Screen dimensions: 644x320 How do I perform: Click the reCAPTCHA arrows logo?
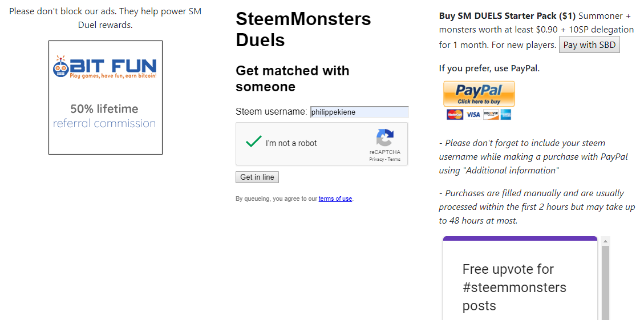(384, 138)
